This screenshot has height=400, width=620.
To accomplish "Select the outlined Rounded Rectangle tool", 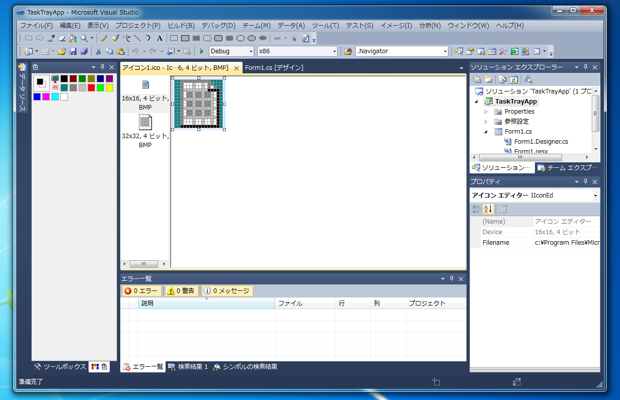I will [207, 38].
